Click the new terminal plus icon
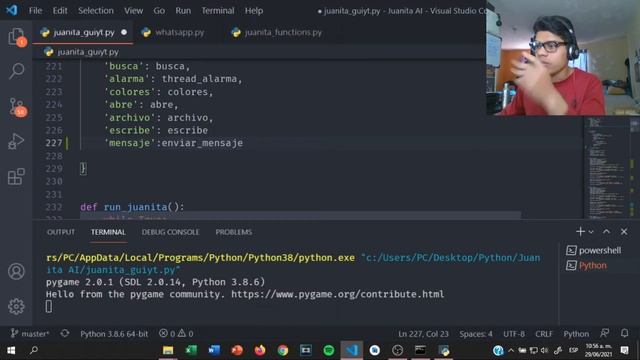 pyautogui.click(x=580, y=231)
